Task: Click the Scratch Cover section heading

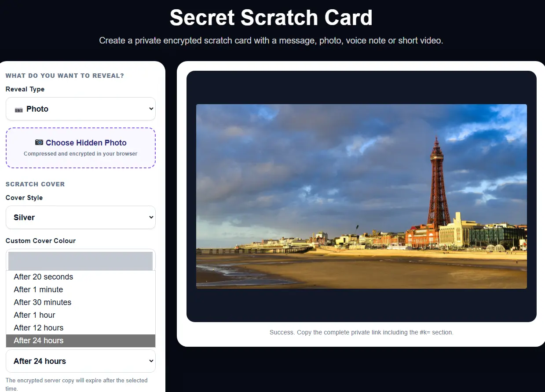Action: point(35,184)
